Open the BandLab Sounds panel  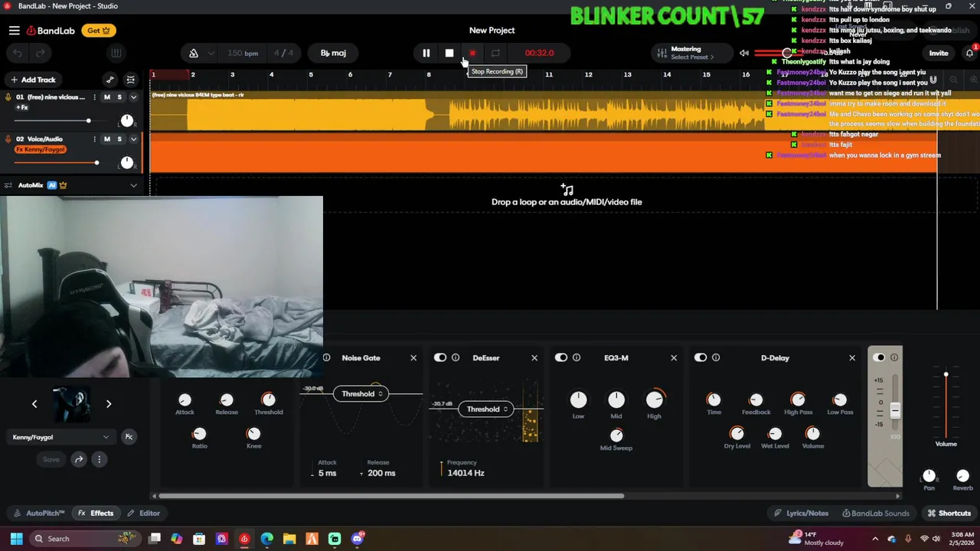tap(875, 514)
